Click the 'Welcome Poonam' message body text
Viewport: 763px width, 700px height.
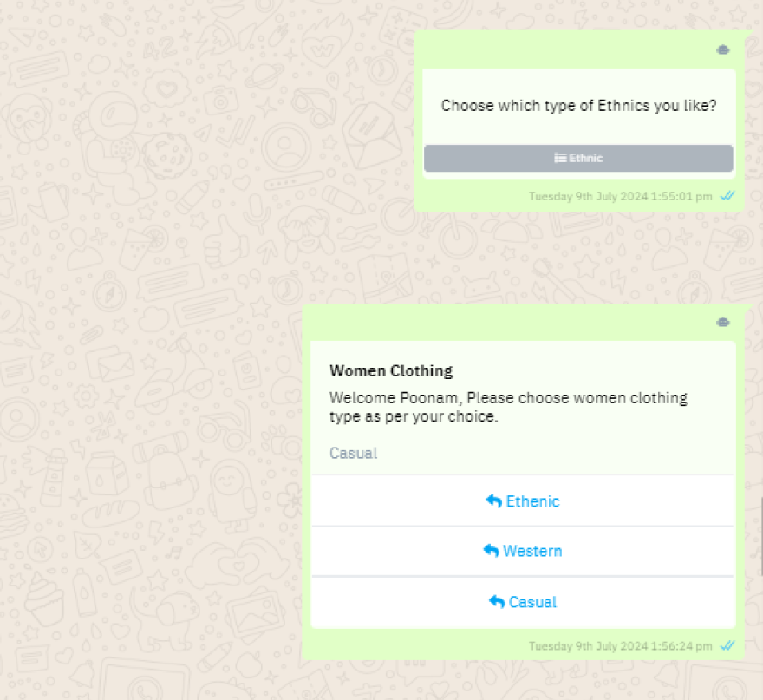508,407
